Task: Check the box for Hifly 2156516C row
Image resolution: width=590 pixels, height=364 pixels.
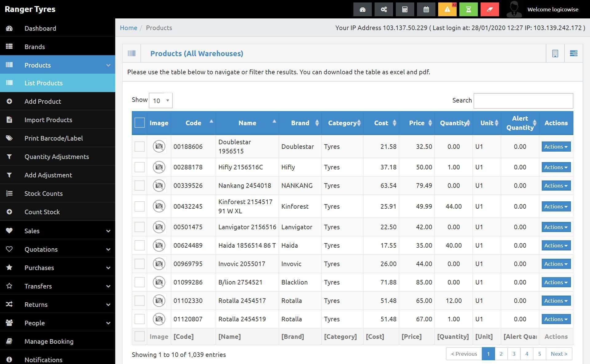Action: point(140,167)
